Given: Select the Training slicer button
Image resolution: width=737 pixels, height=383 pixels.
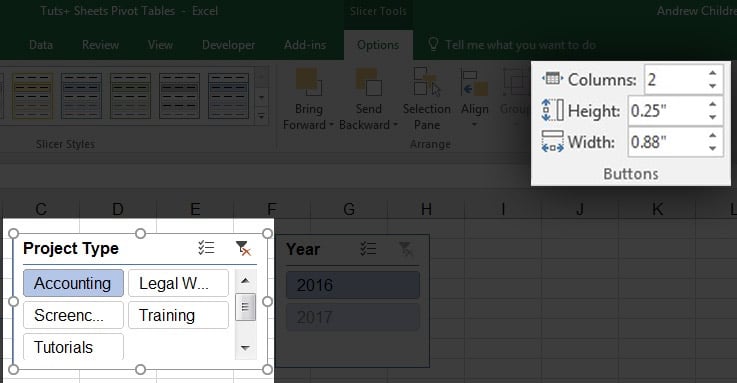Looking at the screenshot, I should pyautogui.click(x=178, y=315).
